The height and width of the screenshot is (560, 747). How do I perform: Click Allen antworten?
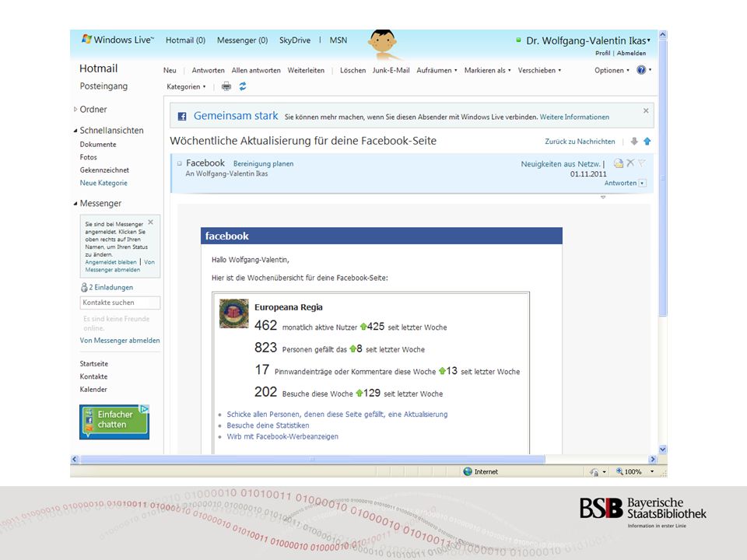[256, 70]
